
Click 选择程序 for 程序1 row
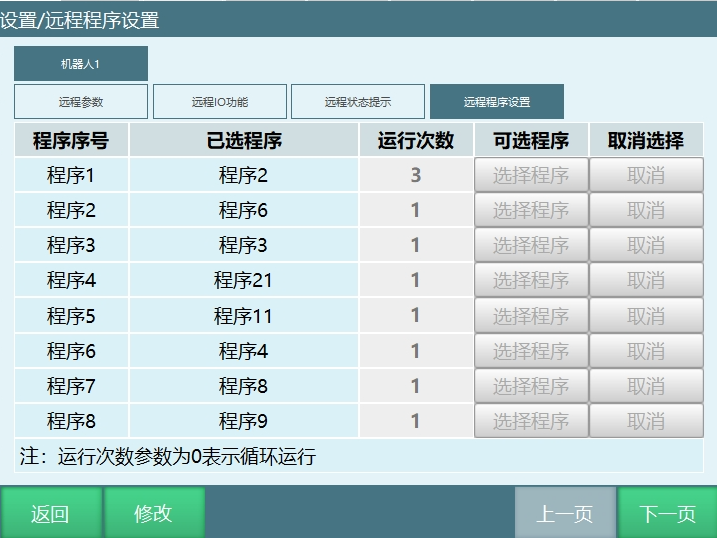coord(531,175)
